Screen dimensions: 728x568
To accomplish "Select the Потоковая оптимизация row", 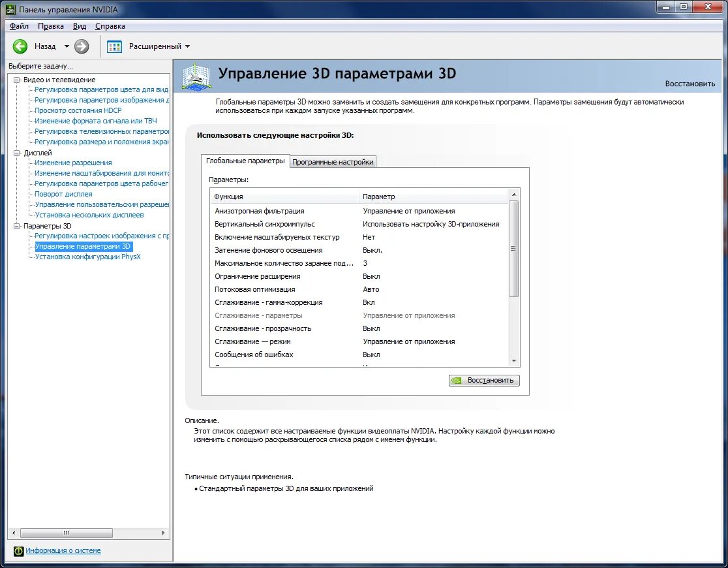I will [360, 289].
